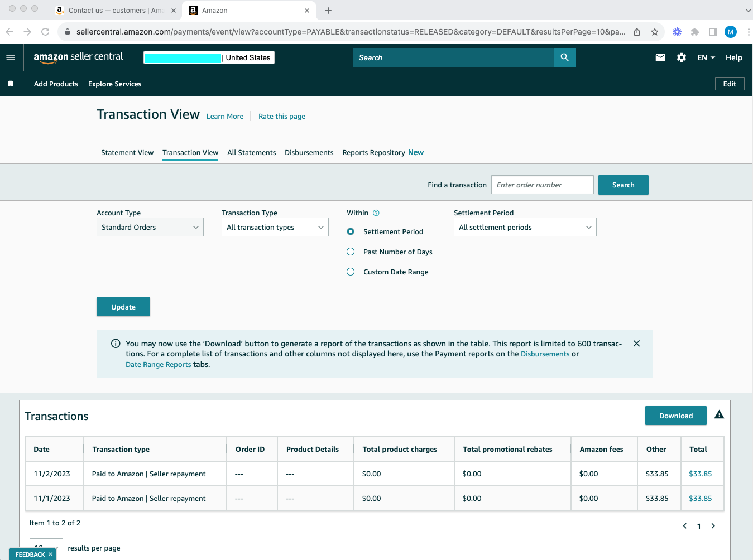Click the Edit button in the navigation bar
The image size is (753, 560).
[730, 84]
